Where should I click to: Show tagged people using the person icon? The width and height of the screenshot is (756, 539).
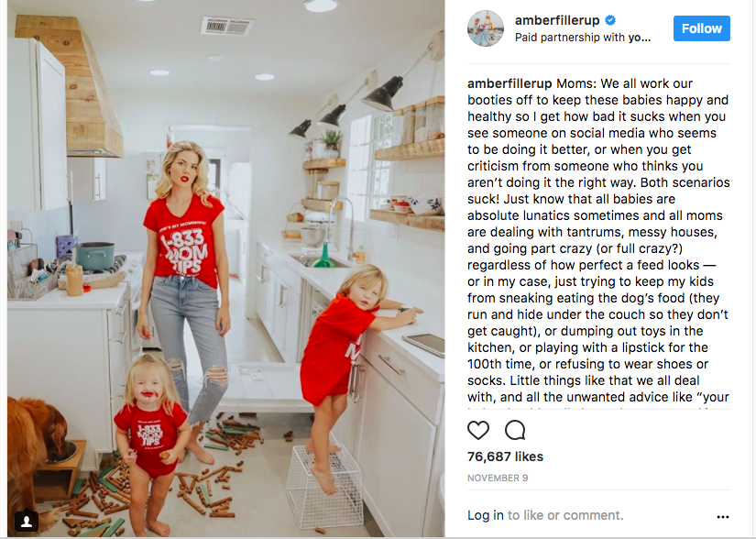(x=27, y=521)
